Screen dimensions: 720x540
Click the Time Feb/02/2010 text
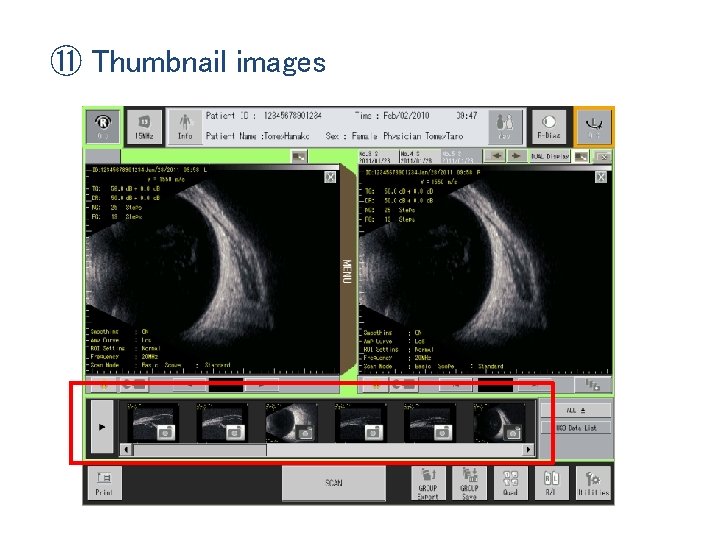pos(392,116)
